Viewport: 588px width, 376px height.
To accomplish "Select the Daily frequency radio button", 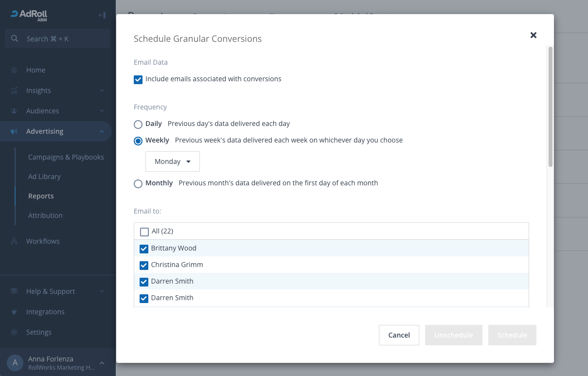I will pyautogui.click(x=138, y=124).
